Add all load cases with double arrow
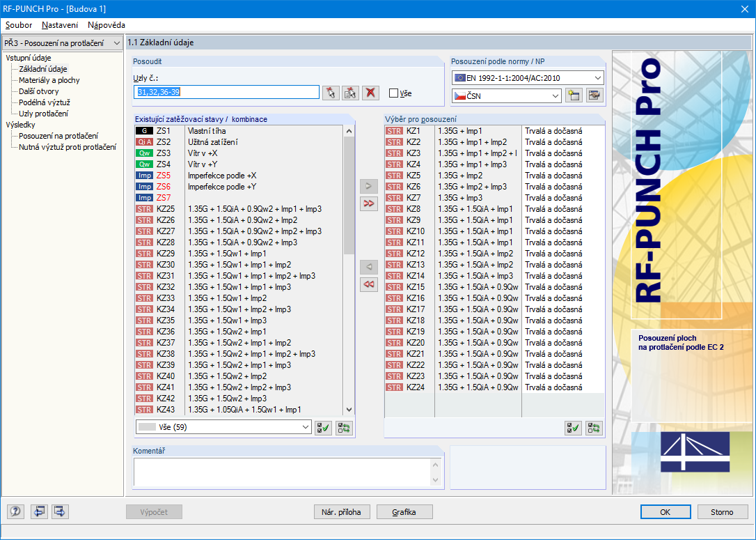The width and height of the screenshot is (756, 540). tap(369, 203)
